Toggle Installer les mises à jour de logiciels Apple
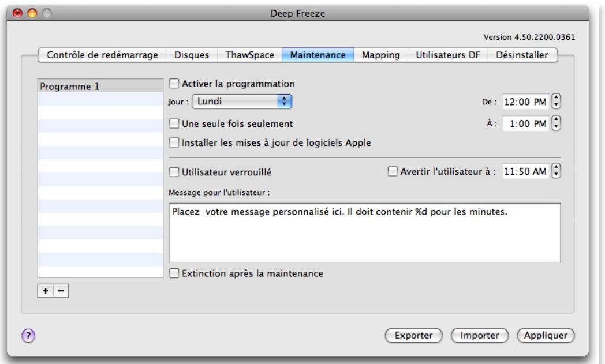Viewport: 605px width, 364px height. 174,142
